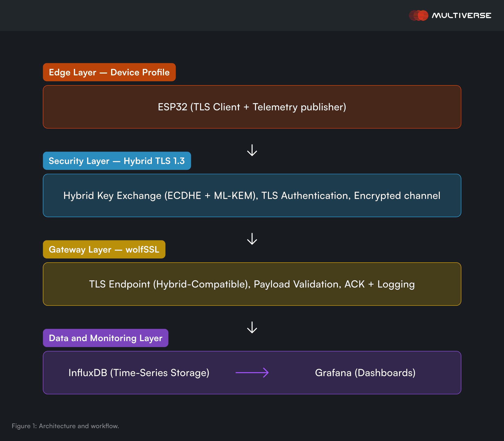Click the purple arrow pointing toward Grafana
Image resolution: width=504 pixels, height=441 pixels.
tap(252, 373)
